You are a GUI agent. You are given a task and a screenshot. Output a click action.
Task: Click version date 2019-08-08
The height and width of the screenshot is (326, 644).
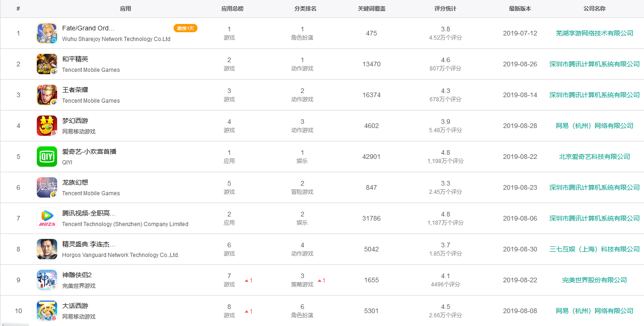(x=520, y=311)
